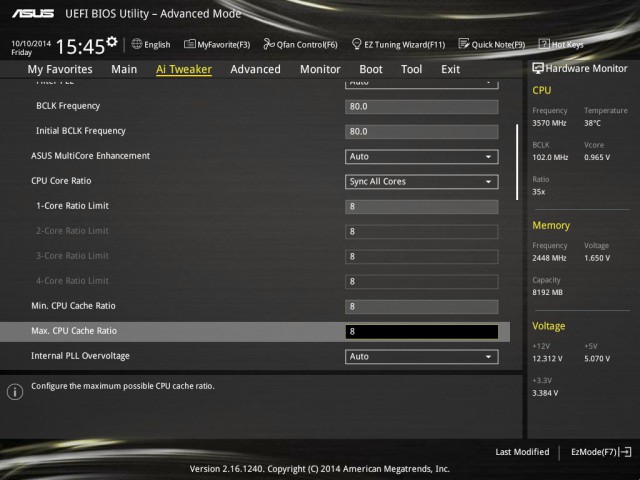Click the globe language icon
This screenshot has height=480, width=640.
[137, 44]
